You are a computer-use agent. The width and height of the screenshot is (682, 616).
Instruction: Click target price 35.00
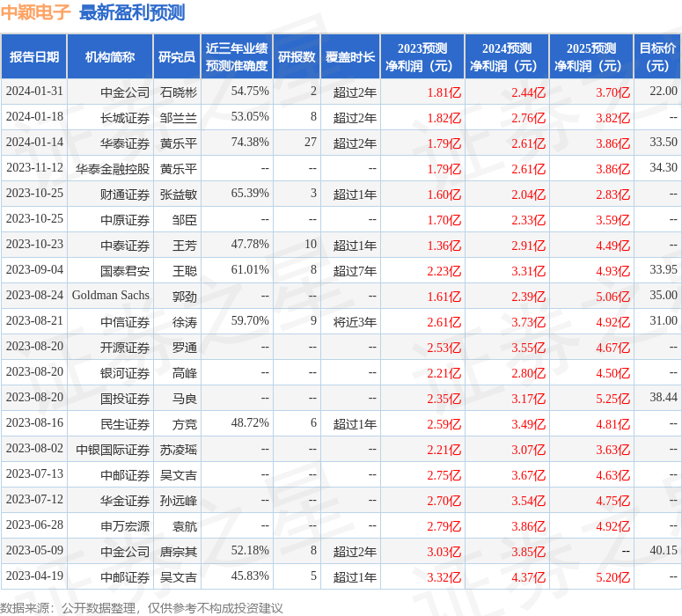click(x=664, y=296)
